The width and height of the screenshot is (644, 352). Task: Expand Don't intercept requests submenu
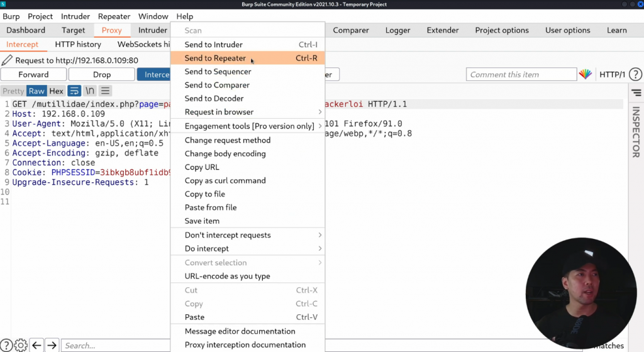[248, 235]
